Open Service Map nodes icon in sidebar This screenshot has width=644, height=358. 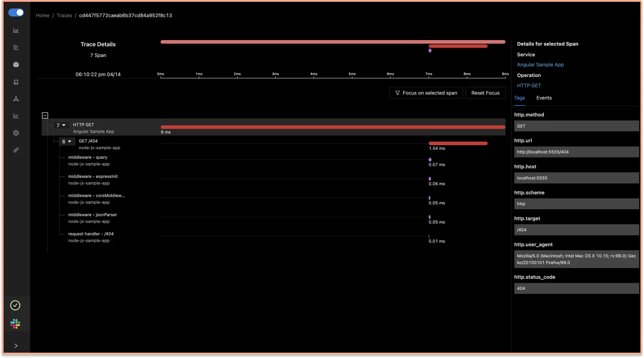coord(16,99)
